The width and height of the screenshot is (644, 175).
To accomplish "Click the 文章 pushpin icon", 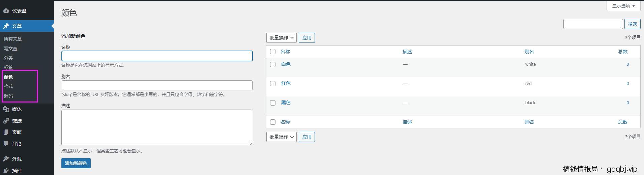I will (x=6, y=26).
